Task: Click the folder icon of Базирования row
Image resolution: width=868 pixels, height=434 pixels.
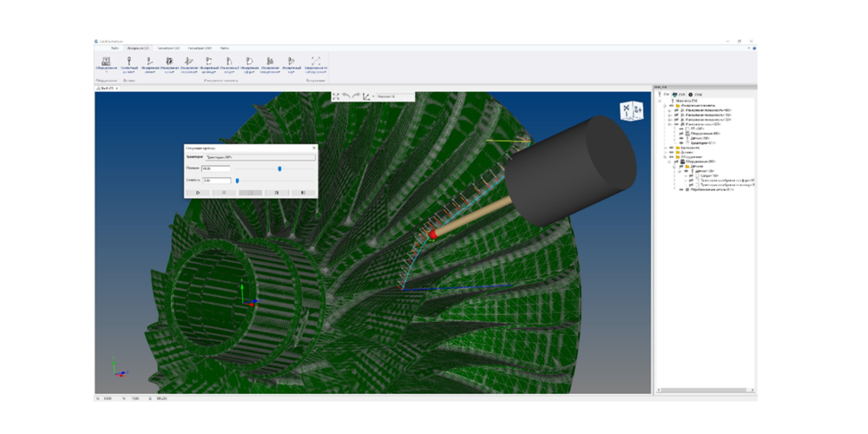Action: click(678, 148)
